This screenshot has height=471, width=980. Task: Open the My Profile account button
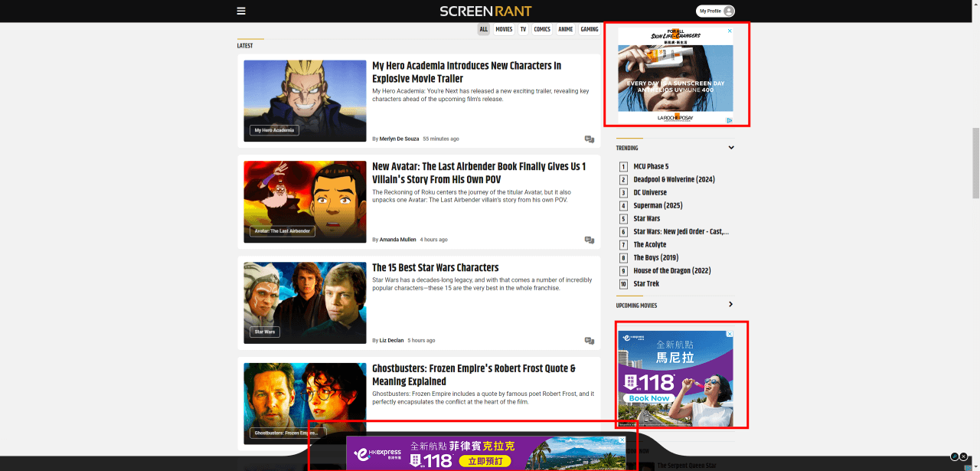715,11
